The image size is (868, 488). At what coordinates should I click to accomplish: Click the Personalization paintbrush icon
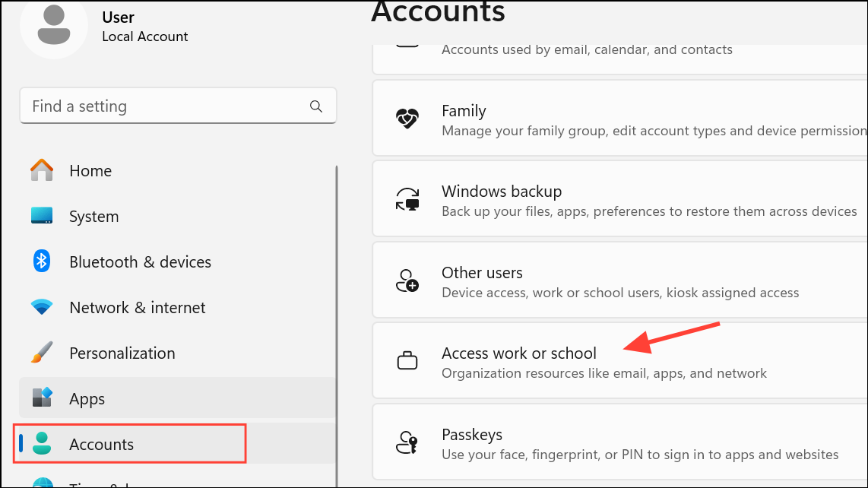[42, 352]
